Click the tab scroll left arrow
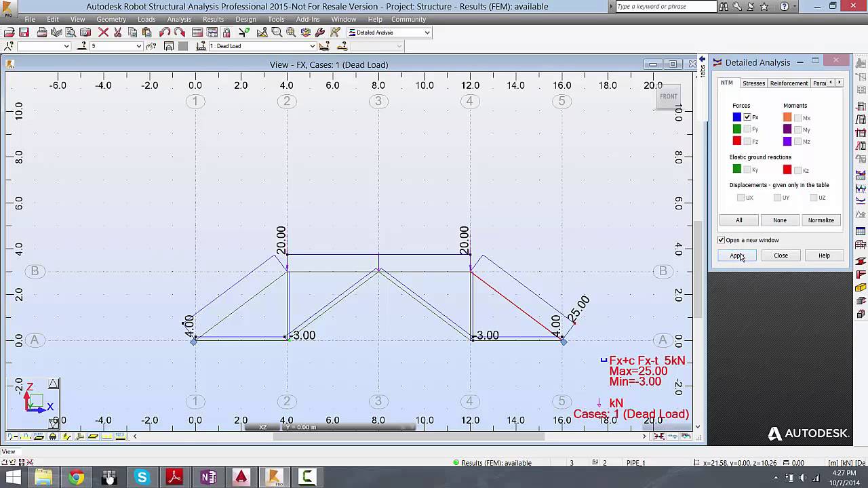868x488 pixels. tap(831, 83)
